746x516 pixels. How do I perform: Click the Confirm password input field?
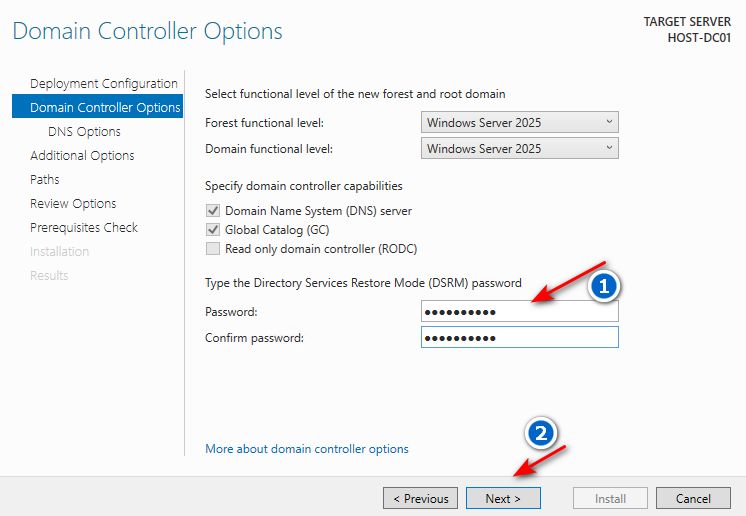click(519, 338)
